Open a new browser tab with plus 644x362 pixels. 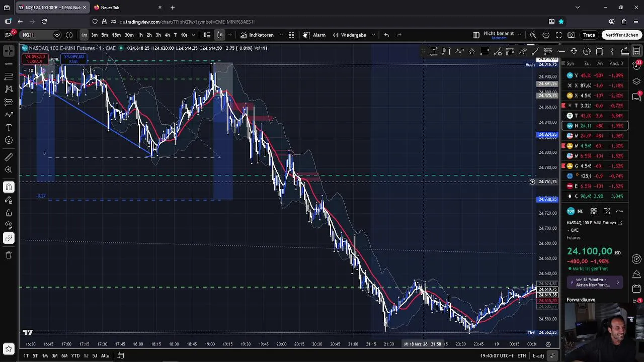coord(173,8)
